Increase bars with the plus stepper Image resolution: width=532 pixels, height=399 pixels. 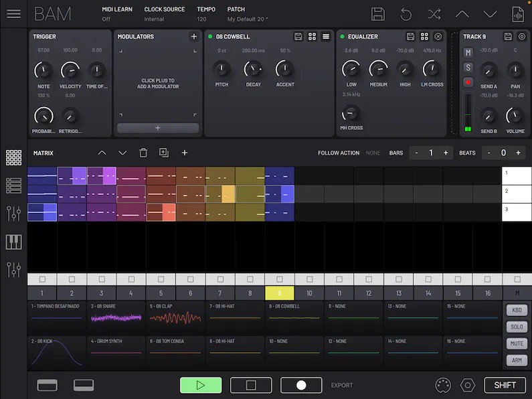click(446, 153)
